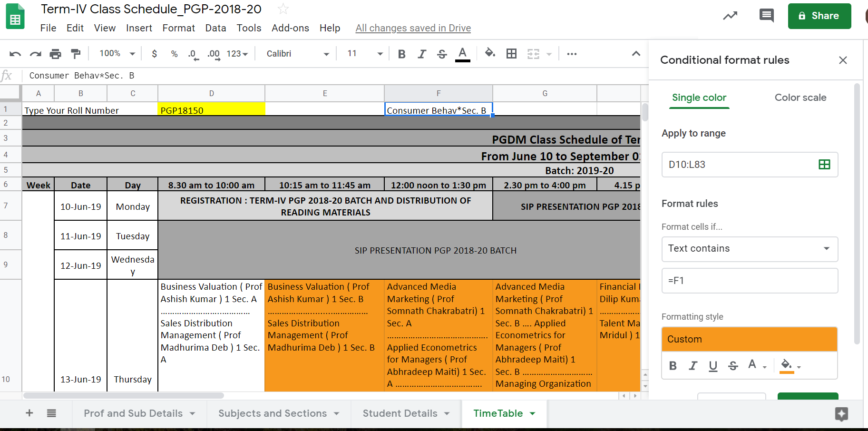Format as currency with dollar icon

coord(154,54)
